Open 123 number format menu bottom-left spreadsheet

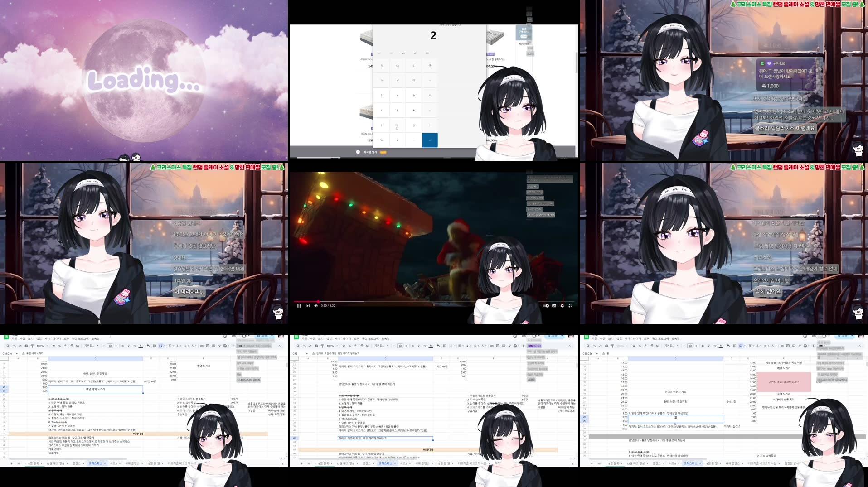coord(78,346)
